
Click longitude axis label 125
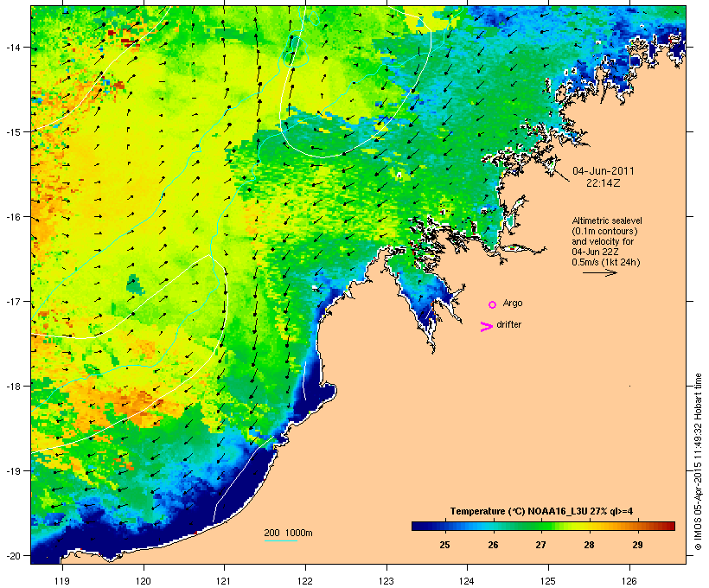[548, 581]
